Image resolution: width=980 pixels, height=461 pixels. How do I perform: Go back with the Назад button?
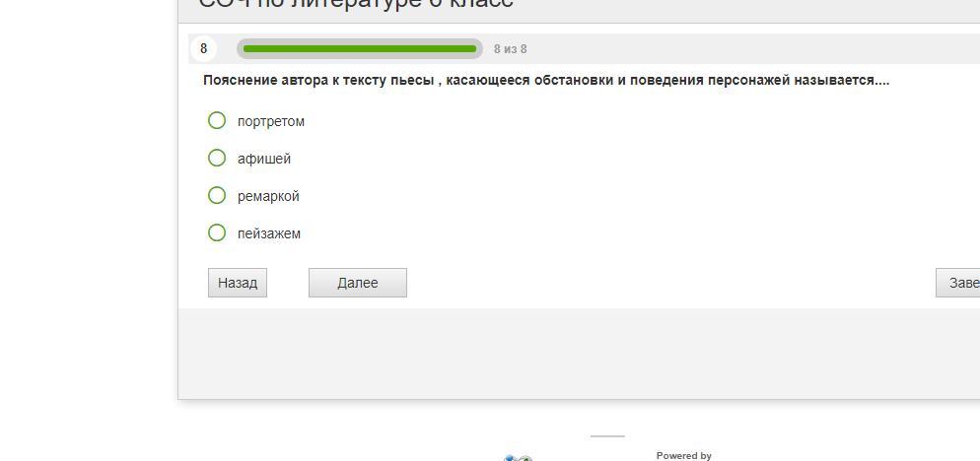238,283
